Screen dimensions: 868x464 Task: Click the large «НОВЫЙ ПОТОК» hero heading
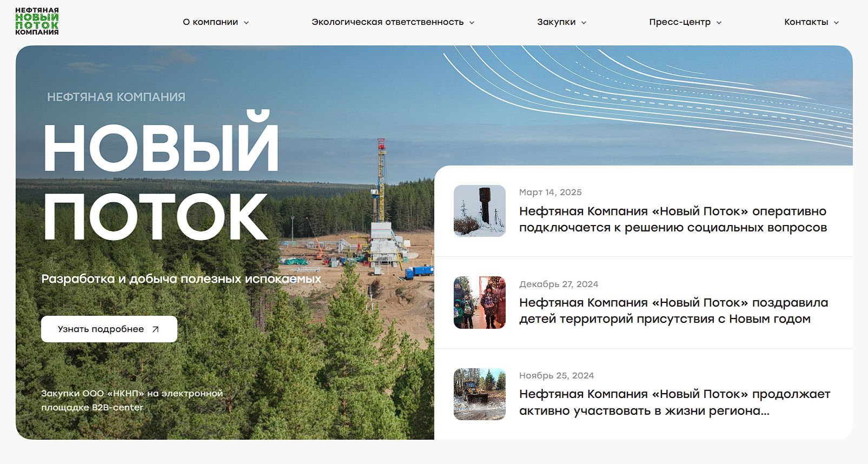tap(161, 175)
